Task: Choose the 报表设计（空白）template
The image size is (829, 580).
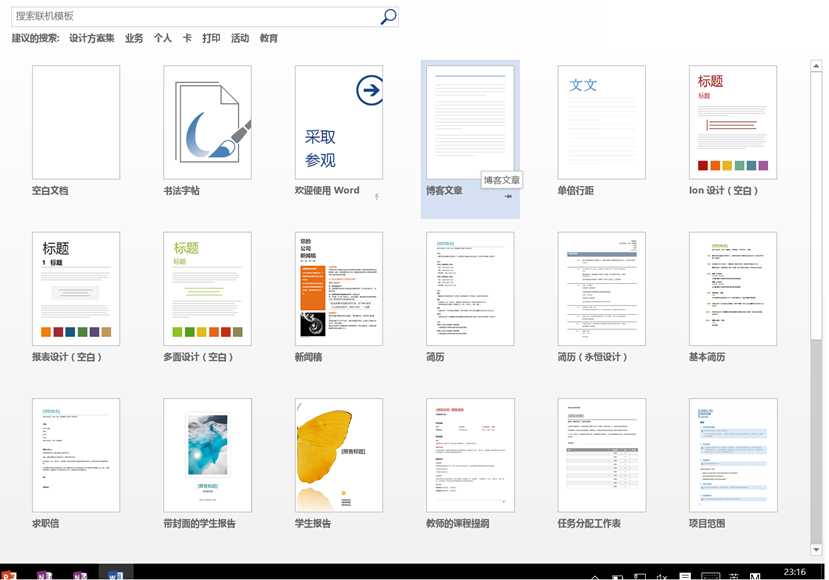Action: coord(76,289)
